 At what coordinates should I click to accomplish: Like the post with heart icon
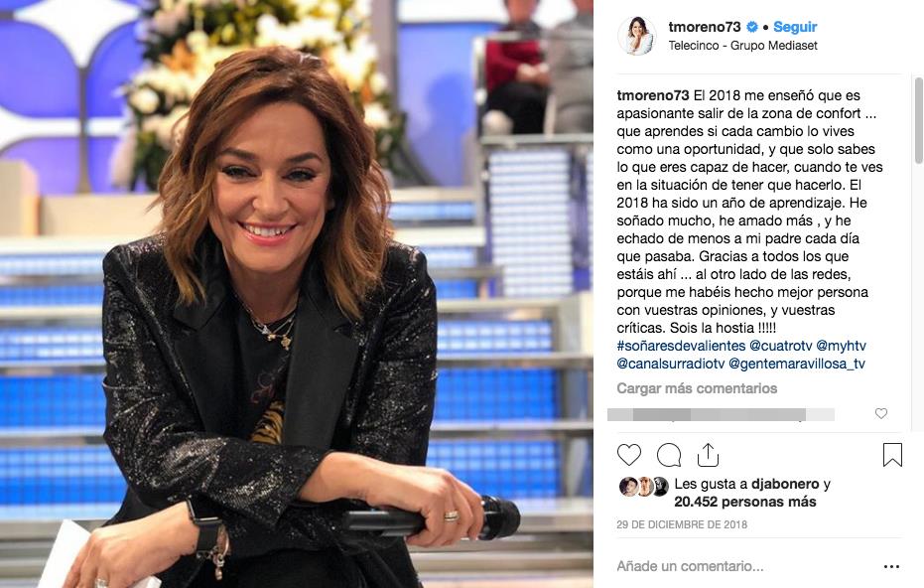[629, 455]
